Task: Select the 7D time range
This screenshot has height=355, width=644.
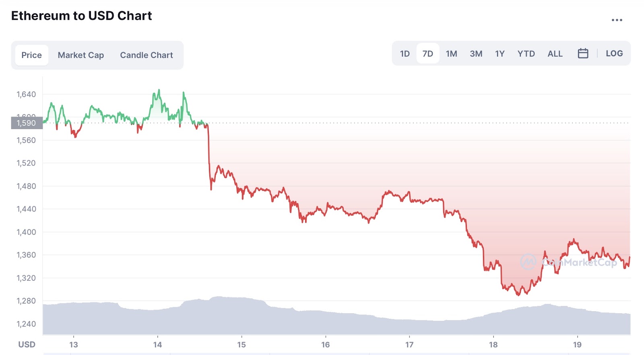Action: point(427,53)
